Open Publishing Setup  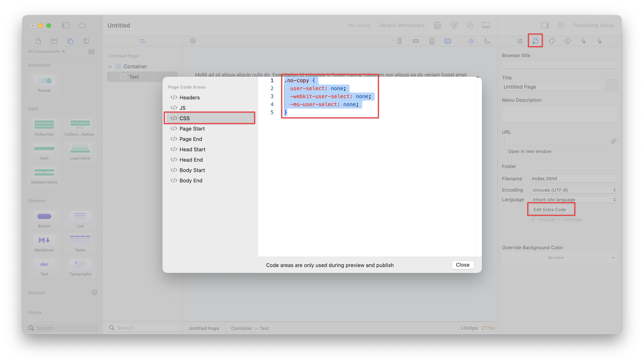593,25
